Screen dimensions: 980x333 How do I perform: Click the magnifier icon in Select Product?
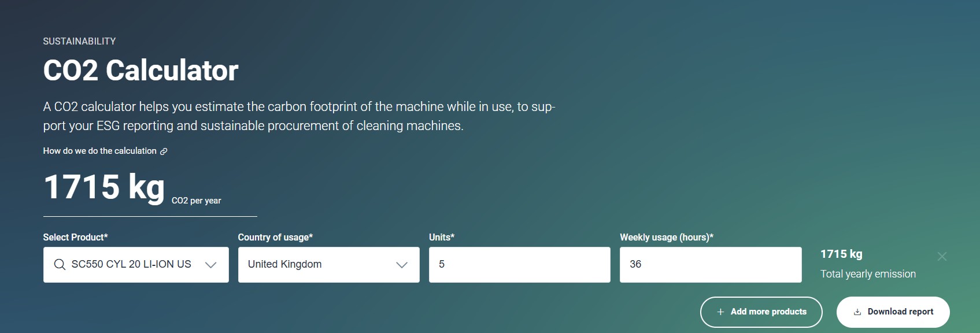pyautogui.click(x=60, y=264)
